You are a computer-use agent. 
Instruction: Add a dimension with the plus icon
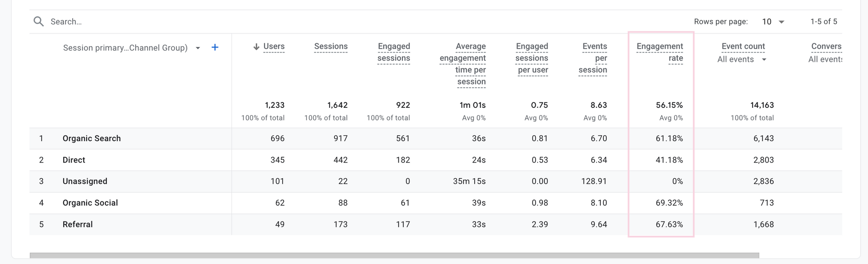215,47
